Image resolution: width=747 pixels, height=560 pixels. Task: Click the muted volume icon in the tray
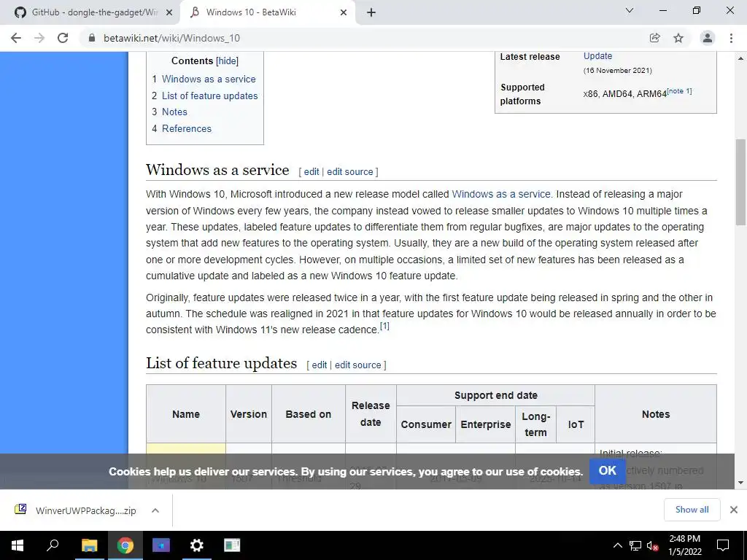pos(653,545)
